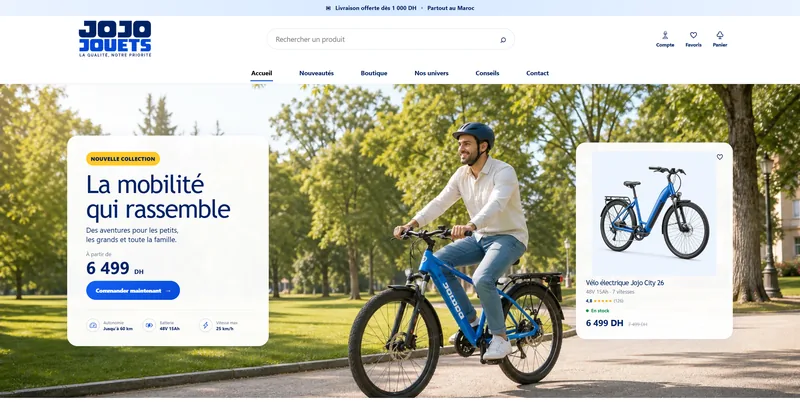Click the Jojo Jouets logo
The height and width of the screenshot is (402, 800).
coord(115,39)
